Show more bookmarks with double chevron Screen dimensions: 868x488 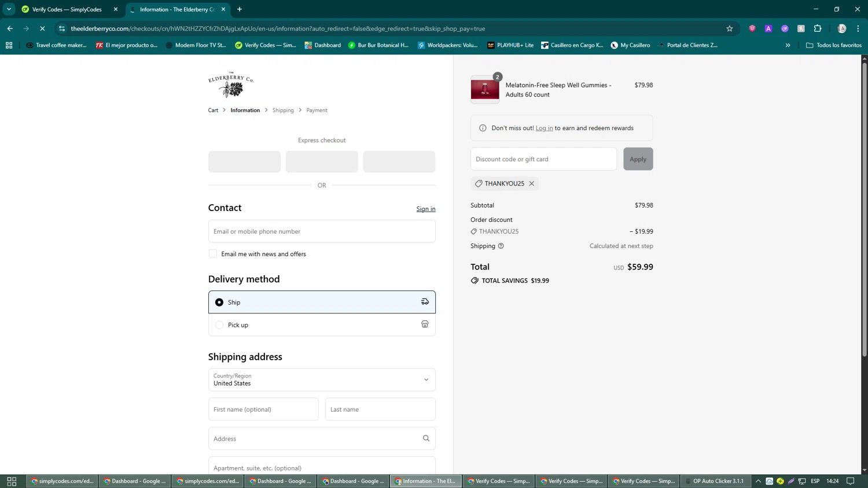coord(788,45)
